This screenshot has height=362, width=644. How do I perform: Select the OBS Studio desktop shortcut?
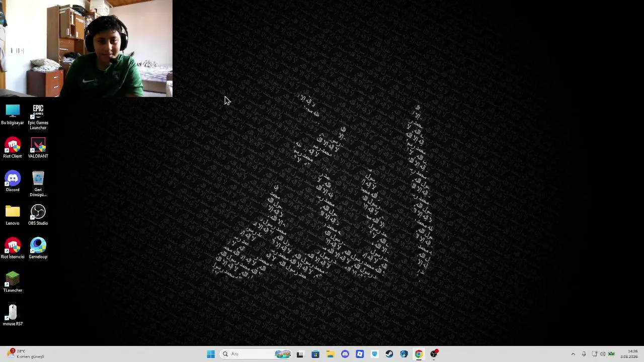click(x=38, y=215)
